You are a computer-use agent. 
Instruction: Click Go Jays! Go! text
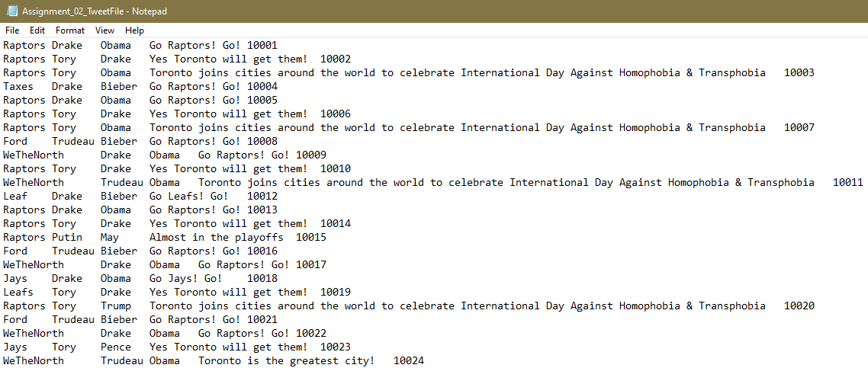tap(186, 279)
